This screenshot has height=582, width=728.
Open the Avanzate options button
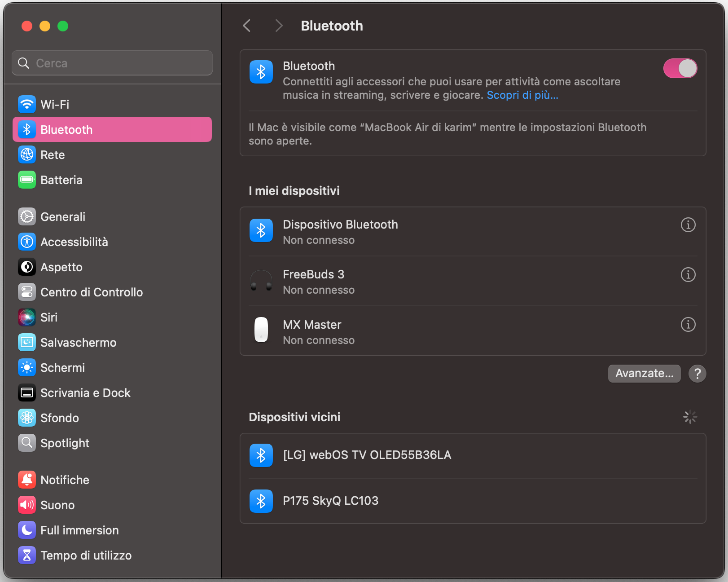644,373
